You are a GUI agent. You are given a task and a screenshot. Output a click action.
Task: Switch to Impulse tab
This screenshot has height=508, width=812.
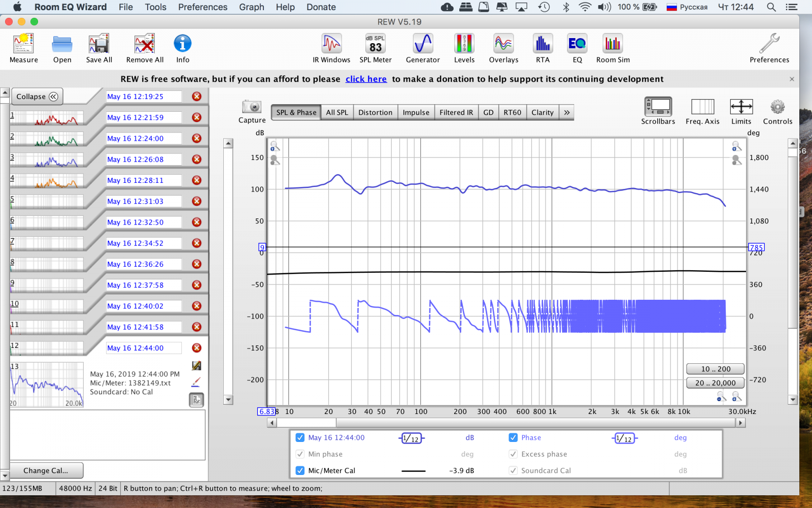[416, 112]
